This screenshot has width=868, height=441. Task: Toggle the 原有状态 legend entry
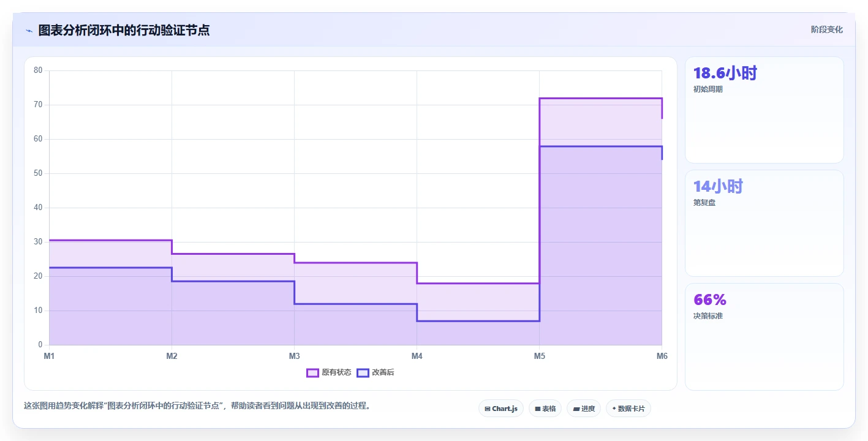click(x=329, y=372)
